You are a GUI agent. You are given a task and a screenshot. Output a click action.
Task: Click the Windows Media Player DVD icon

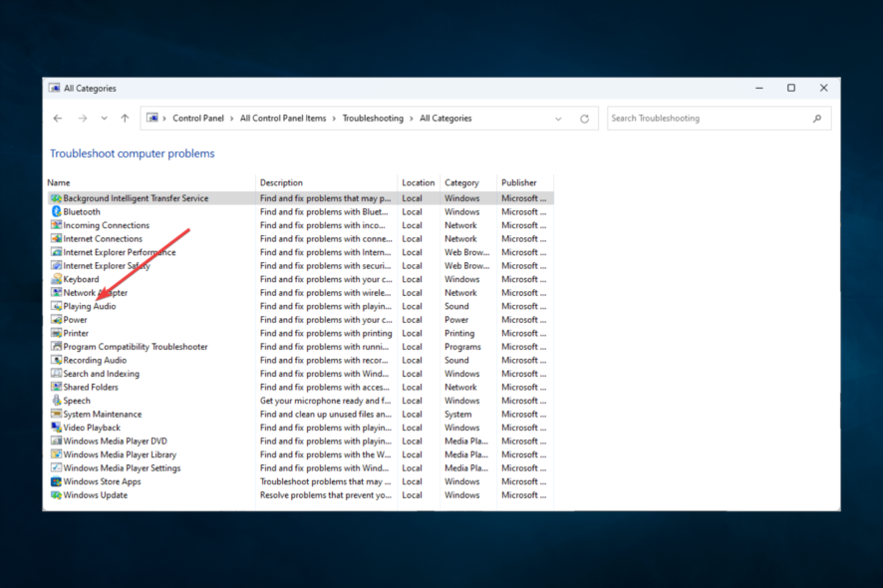click(57, 441)
